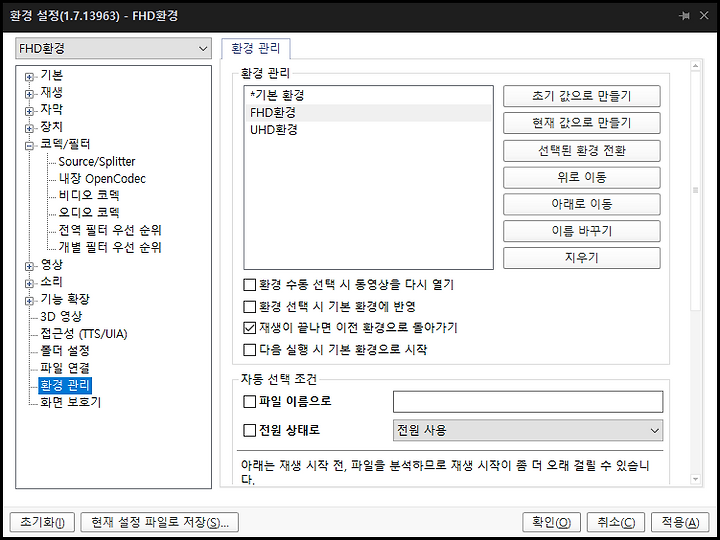Select 내장 OpenCodec in the tree
This screenshot has width=720, height=540.
[102, 179]
